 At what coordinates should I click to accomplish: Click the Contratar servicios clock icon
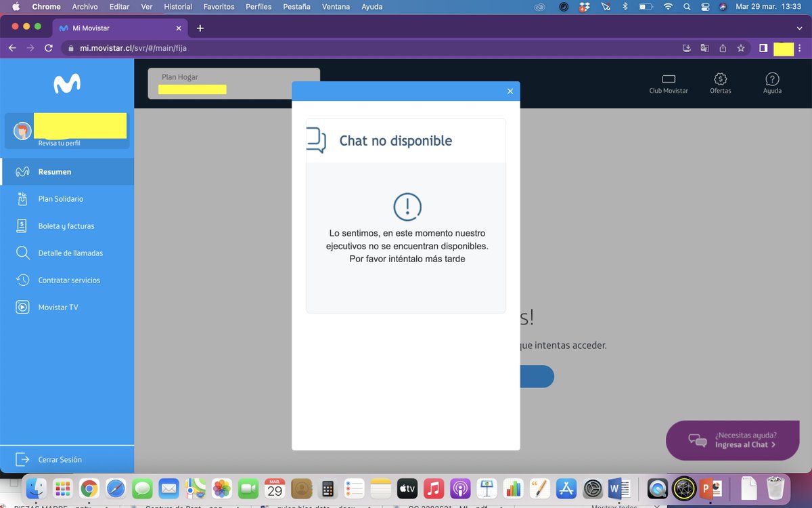[22, 280]
